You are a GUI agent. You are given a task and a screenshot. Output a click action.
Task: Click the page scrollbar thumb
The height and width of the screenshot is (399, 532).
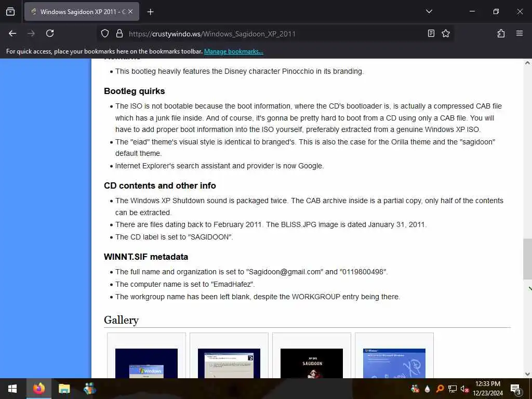coord(527,259)
